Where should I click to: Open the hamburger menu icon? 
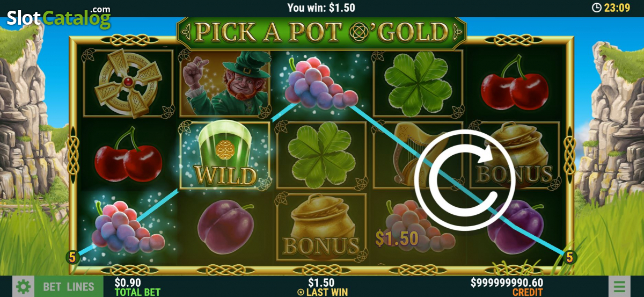(619, 286)
